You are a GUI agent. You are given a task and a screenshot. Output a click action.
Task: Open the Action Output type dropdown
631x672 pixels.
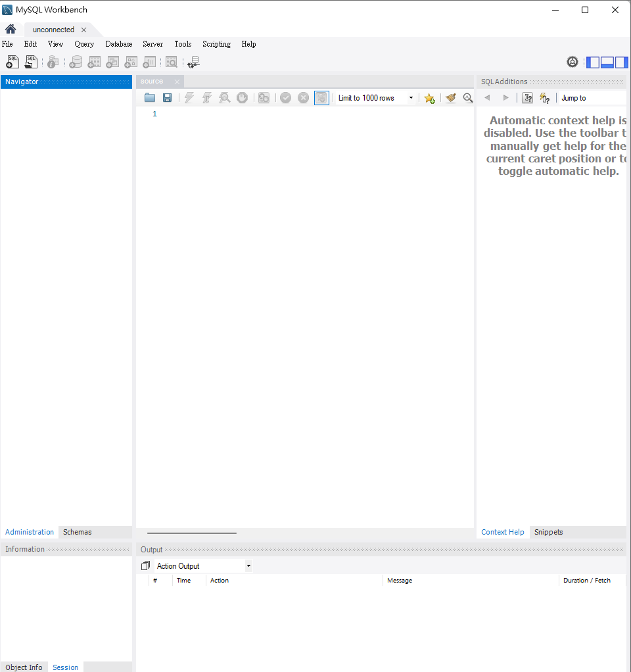coord(204,565)
